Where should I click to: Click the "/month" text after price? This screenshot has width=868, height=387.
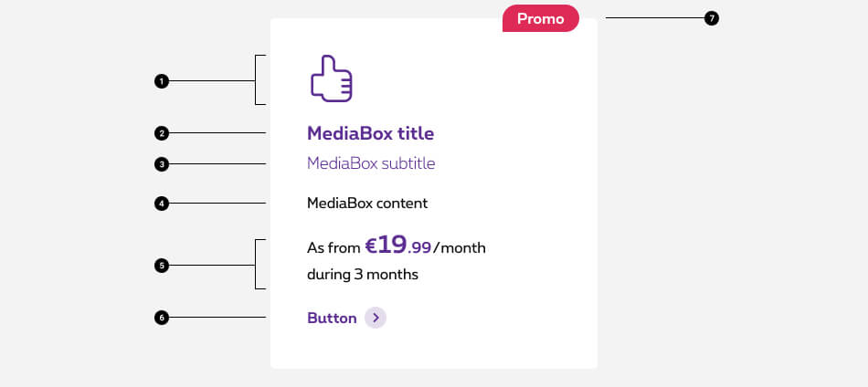point(460,247)
